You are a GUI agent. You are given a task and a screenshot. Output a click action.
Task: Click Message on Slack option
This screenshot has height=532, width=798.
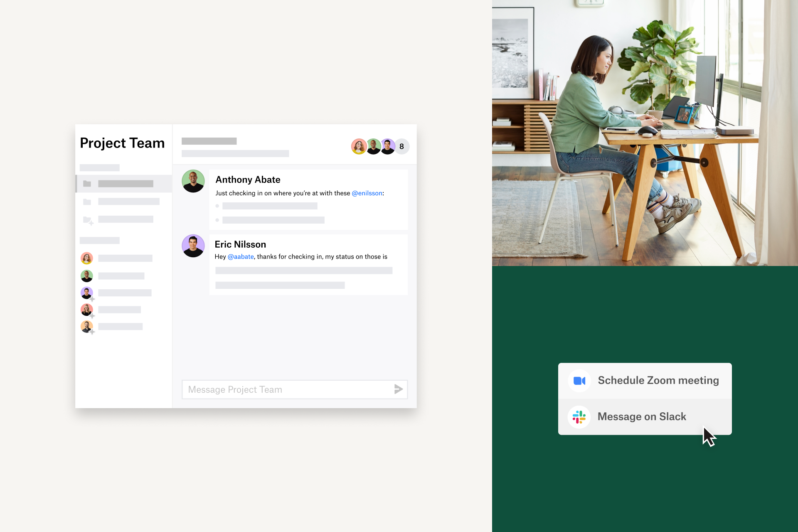point(643,416)
